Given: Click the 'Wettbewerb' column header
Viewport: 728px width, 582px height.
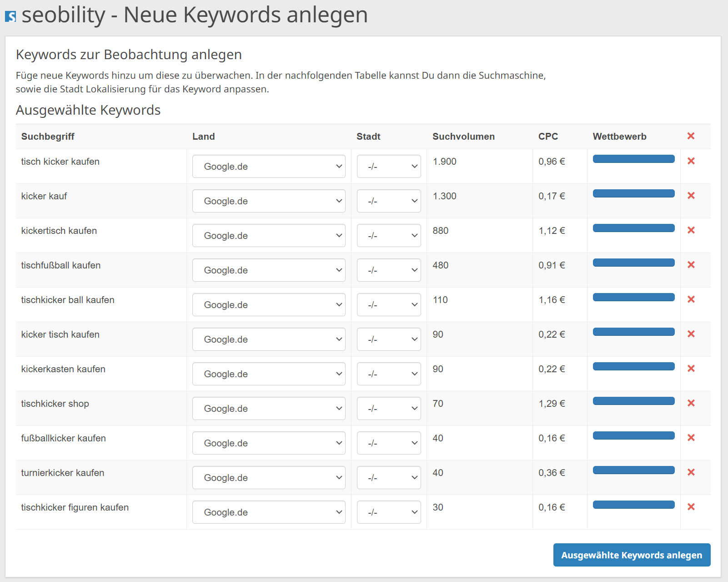Looking at the screenshot, I should [x=619, y=137].
